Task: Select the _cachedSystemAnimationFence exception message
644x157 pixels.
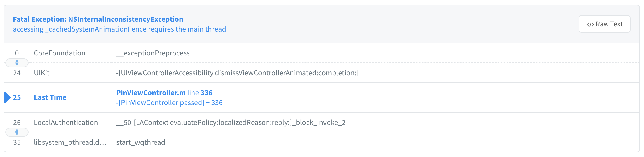Action: click(119, 29)
